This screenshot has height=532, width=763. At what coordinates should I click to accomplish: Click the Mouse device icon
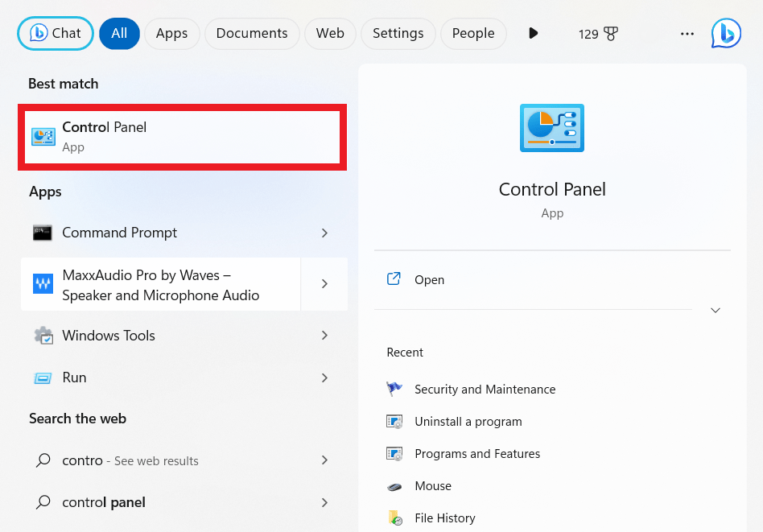tap(394, 487)
